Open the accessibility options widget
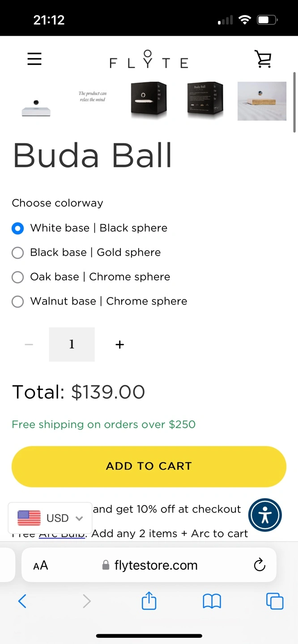 pos(265,515)
